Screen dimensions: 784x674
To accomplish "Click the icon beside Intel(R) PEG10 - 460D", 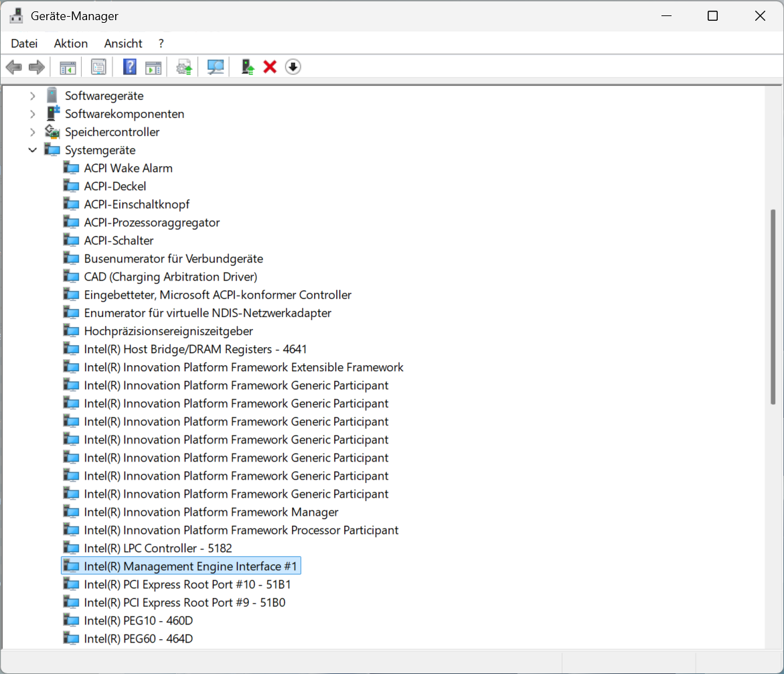I will click(x=71, y=620).
